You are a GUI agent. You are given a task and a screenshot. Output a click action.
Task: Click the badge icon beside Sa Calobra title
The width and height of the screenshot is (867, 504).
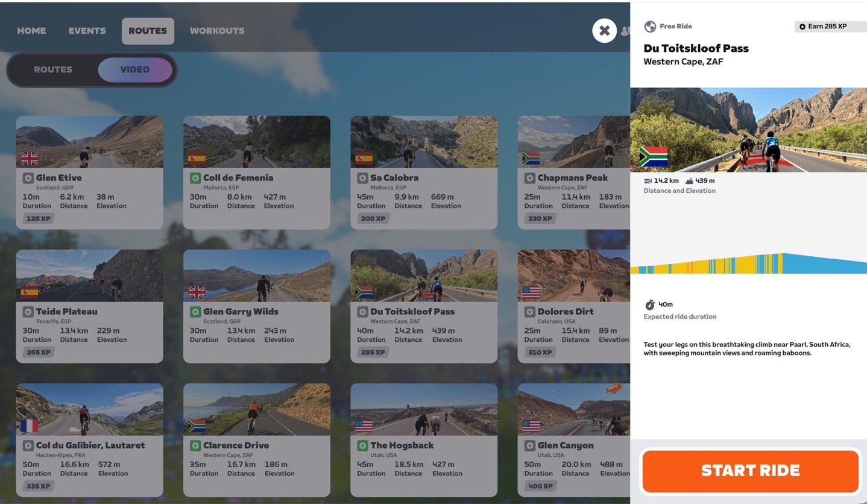(362, 178)
